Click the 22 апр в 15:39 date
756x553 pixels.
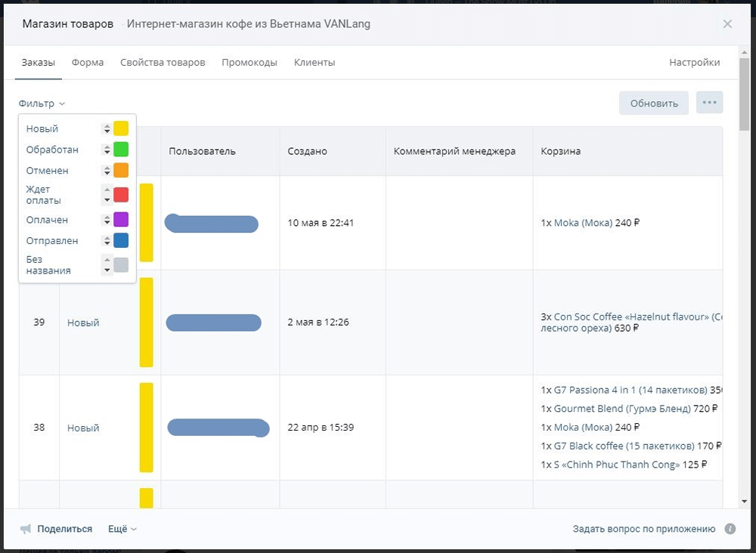coord(321,428)
